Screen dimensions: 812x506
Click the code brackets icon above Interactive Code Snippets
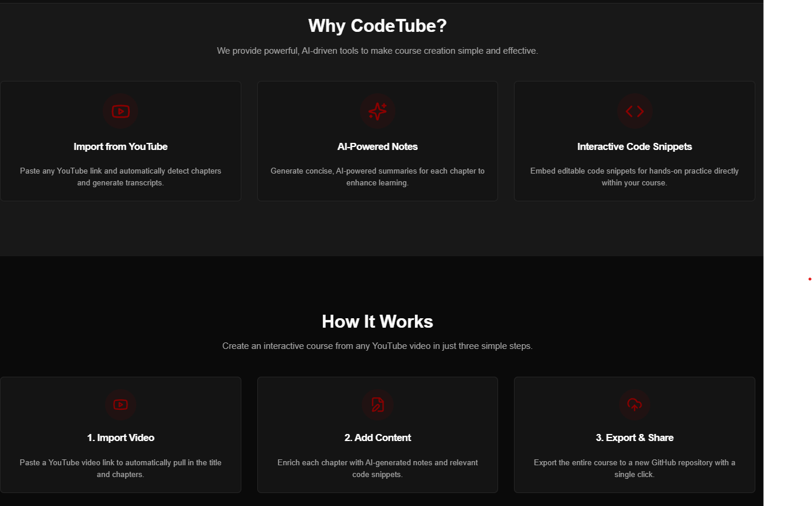pos(634,111)
